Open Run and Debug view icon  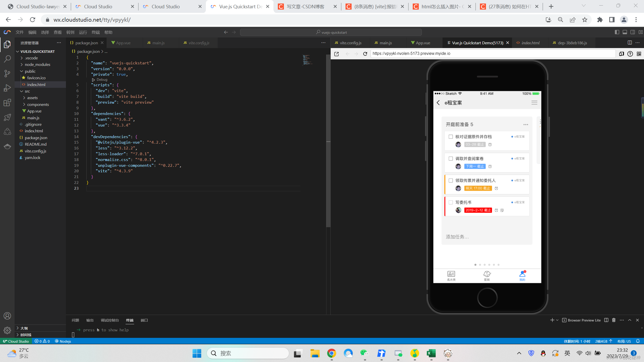[7, 88]
